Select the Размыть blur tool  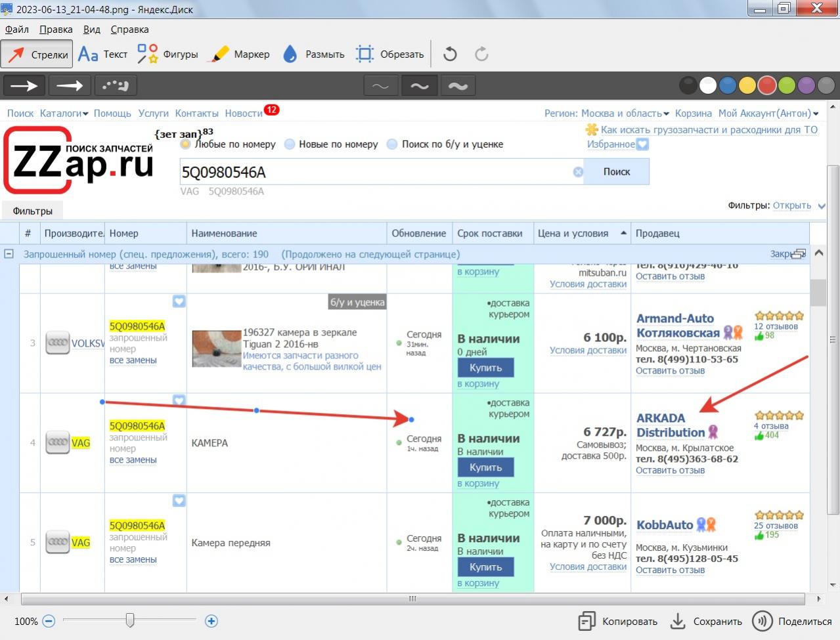313,54
